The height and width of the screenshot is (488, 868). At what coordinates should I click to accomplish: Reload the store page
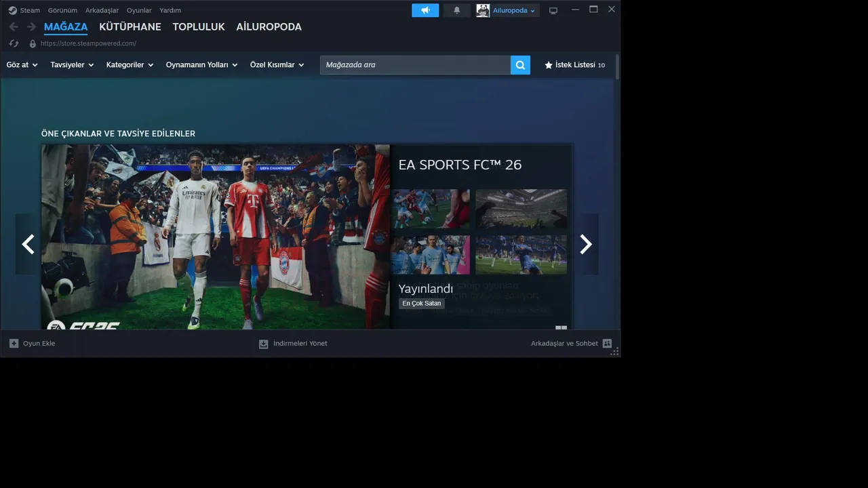pos(14,43)
